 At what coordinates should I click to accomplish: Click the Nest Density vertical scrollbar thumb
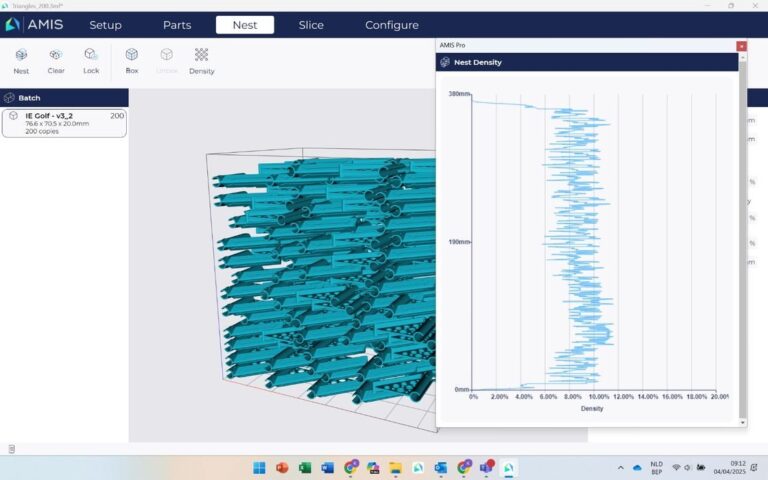[x=743, y=239]
